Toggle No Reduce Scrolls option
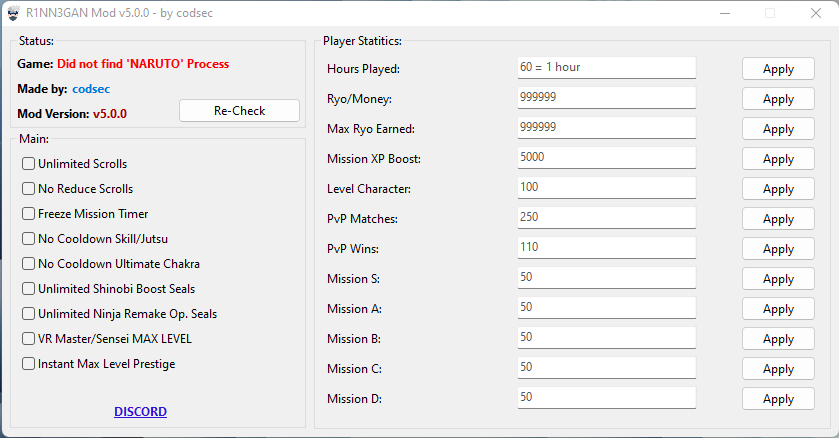Screen dimensions: 839x438 click(x=29, y=189)
